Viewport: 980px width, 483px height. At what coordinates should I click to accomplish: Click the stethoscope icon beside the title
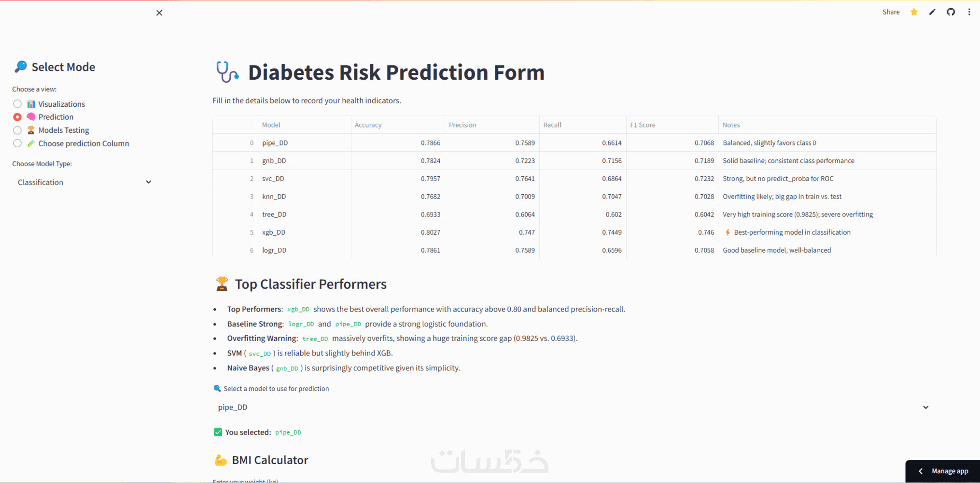click(227, 72)
